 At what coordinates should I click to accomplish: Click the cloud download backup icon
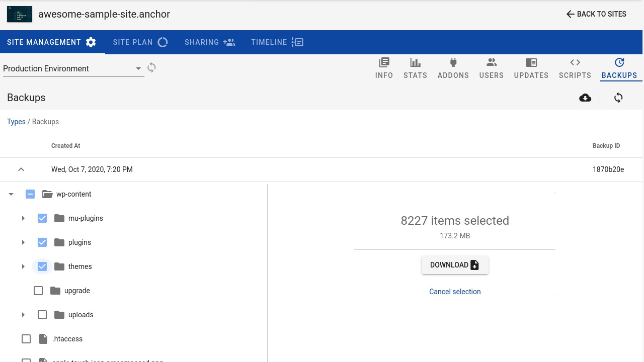pyautogui.click(x=585, y=98)
